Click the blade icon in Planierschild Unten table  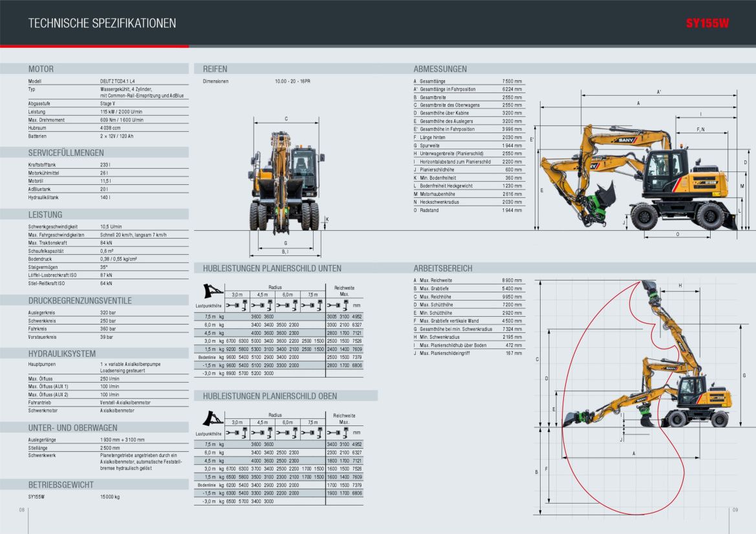point(210,290)
